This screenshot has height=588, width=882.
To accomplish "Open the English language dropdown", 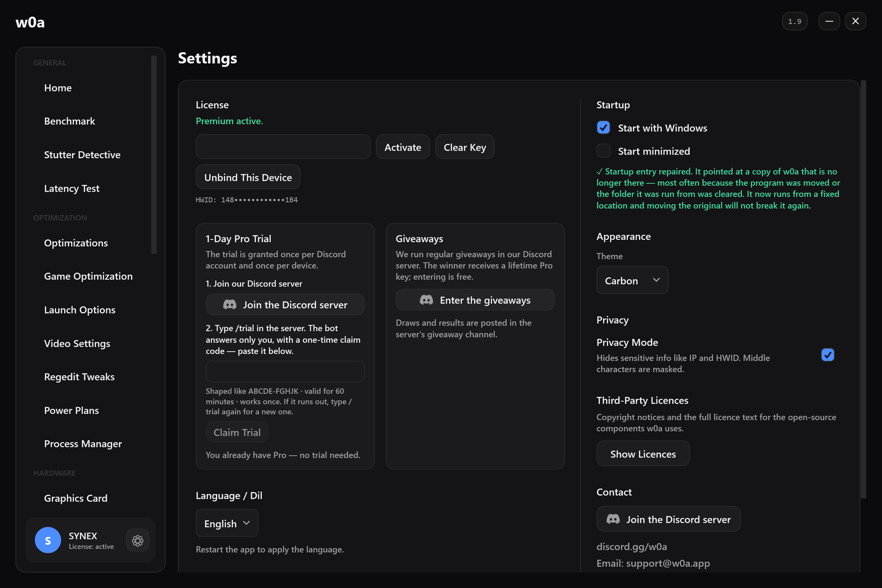I will click(x=227, y=523).
